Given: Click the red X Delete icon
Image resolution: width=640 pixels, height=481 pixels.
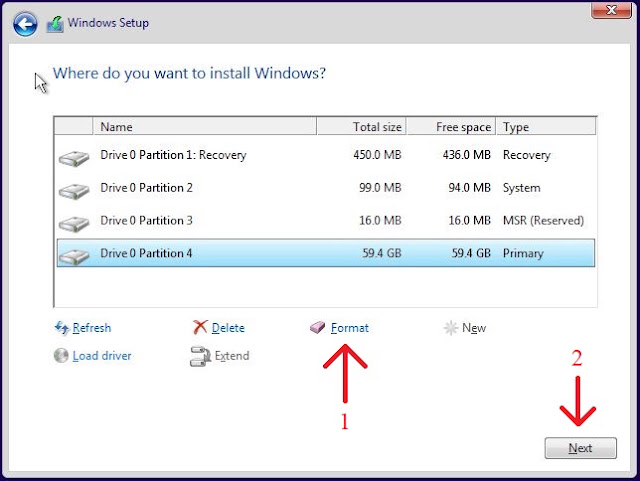Looking at the screenshot, I should pyautogui.click(x=200, y=327).
